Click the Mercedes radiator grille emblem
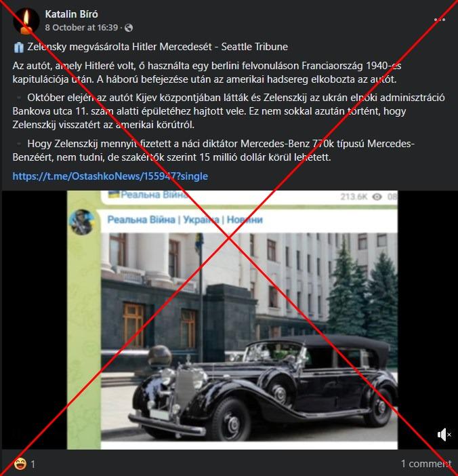This screenshot has height=476, width=458. tap(190, 361)
